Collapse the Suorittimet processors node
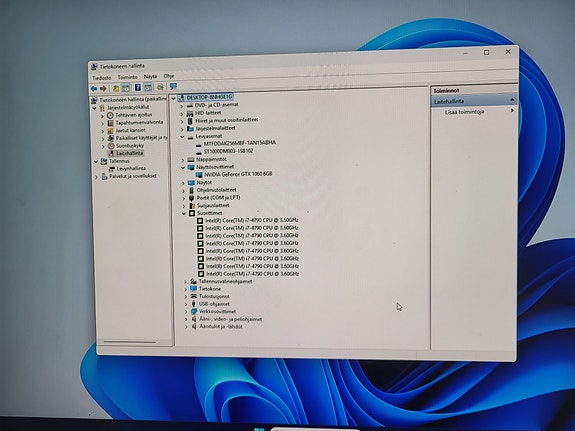 click(184, 213)
